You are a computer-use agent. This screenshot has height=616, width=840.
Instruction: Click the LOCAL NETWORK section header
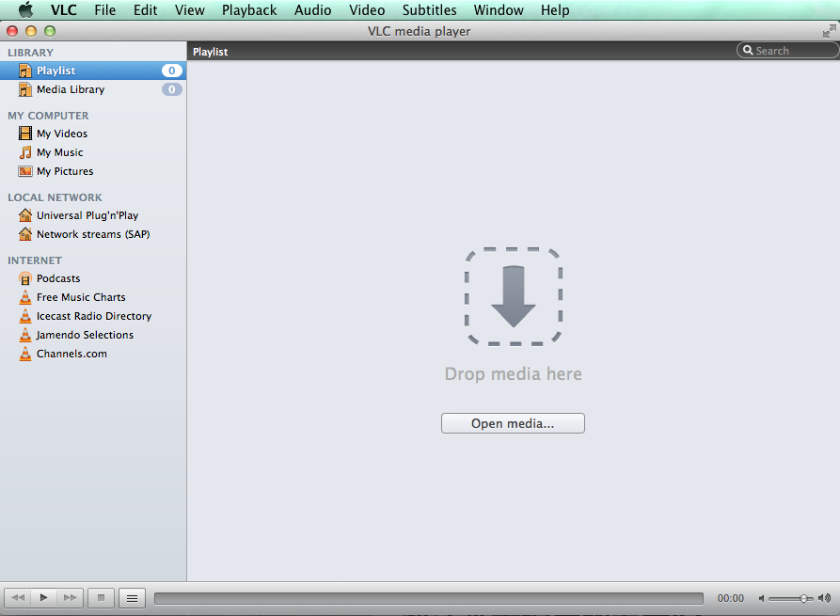pos(55,197)
